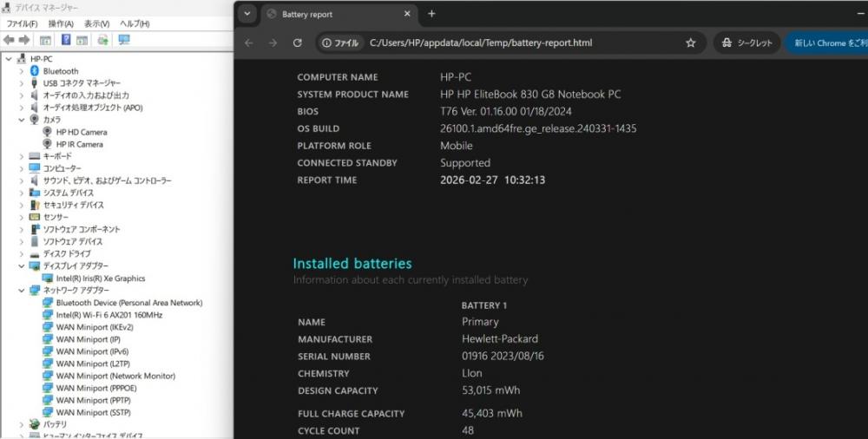Click the scan for hardware changes icon
The width and height of the screenshot is (868, 439).
pos(124,40)
